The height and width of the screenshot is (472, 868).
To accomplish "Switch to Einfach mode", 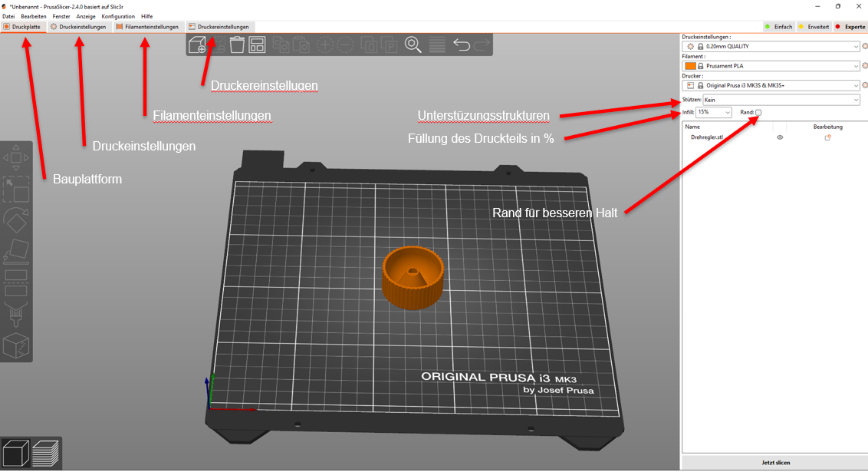I will pyautogui.click(x=778, y=27).
